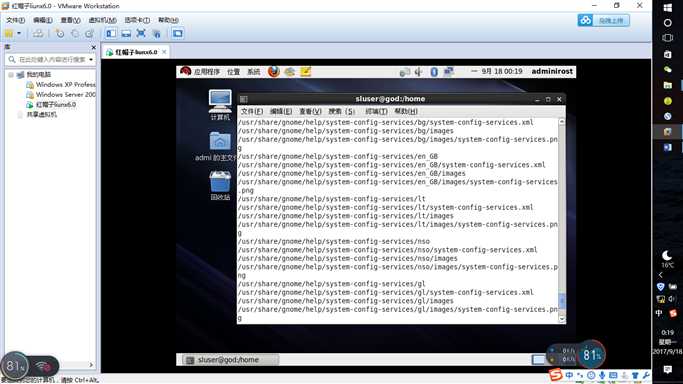The image size is (683, 384).
Task: Open terminal 搜索(S) menu
Action: click(342, 111)
